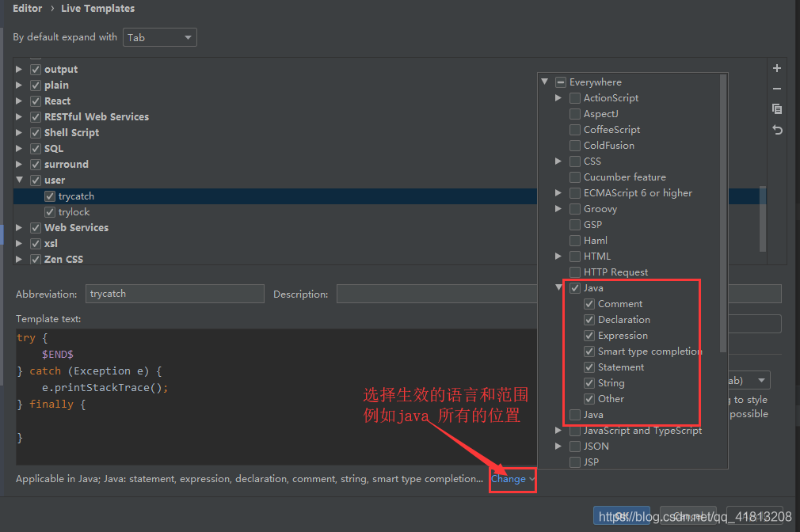The image size is (800, 532).
Task: Expand the HTML context node
Action: (558, 256)
